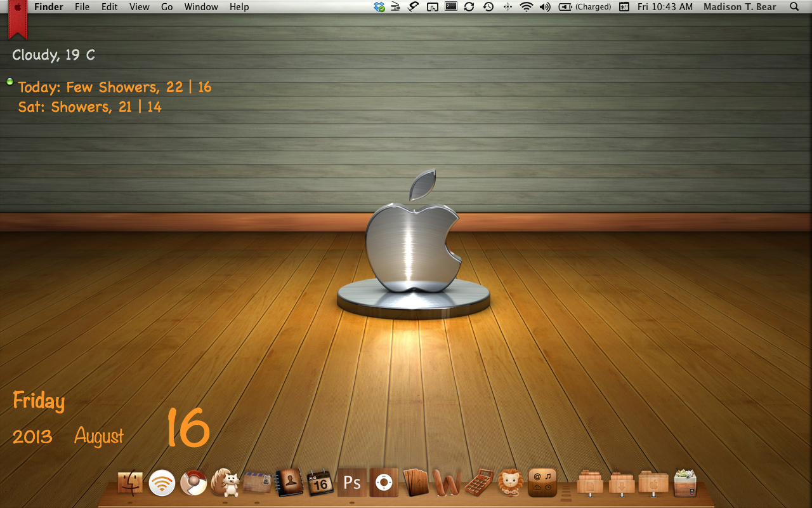The image size is (812, 508).
Task: Open the Calendar icon showing 16
Action: click(320, 483)
